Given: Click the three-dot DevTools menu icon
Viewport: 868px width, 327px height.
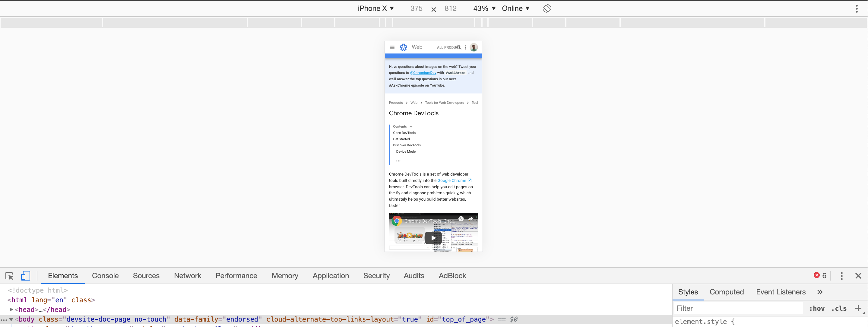Looking at the screenshot, I should pos(841,275).
